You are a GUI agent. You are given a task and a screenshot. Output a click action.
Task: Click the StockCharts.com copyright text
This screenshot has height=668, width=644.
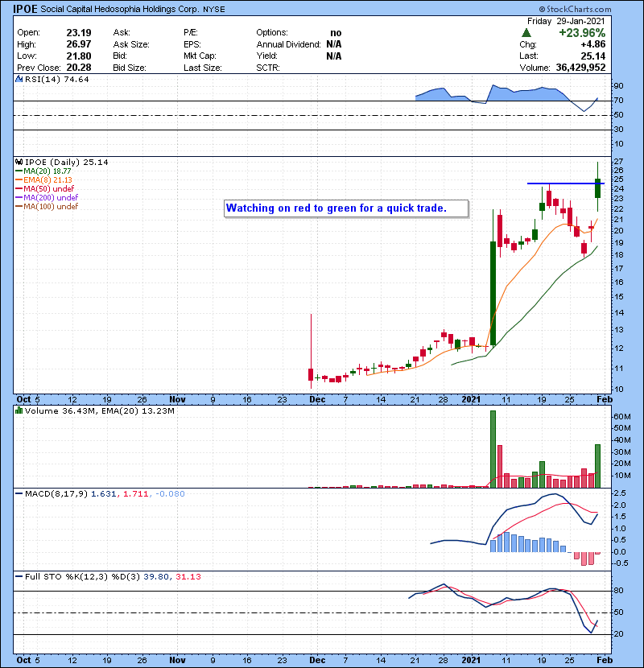(575, 9)
